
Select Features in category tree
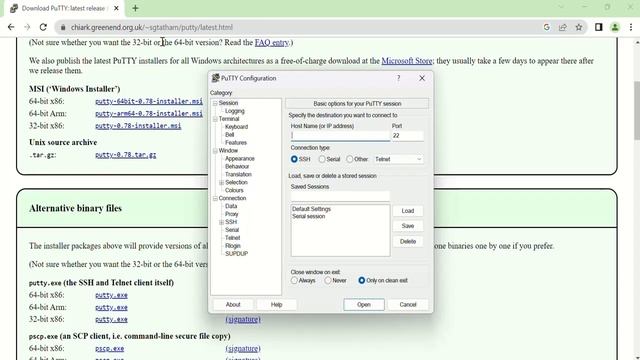coord(236,143)
